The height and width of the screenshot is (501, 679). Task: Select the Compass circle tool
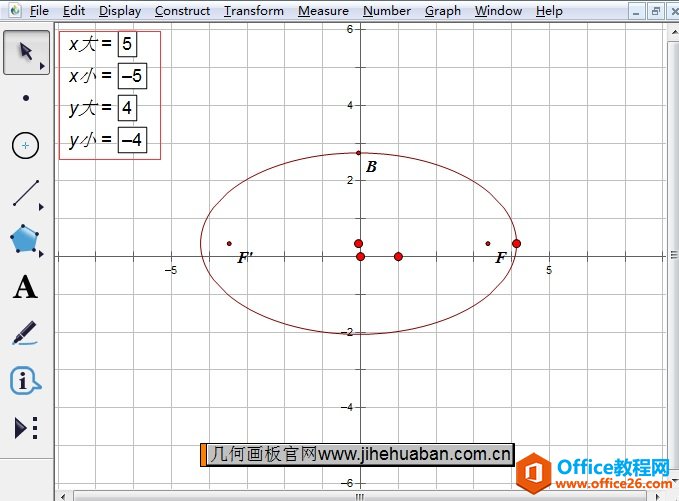pyautogui.click(x=26, y=145)
